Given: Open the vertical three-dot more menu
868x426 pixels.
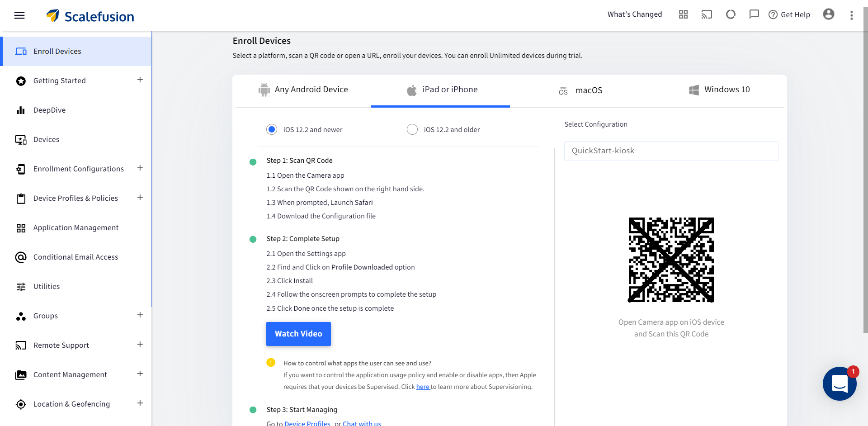Looking at the screenshot, I should 852,15.
